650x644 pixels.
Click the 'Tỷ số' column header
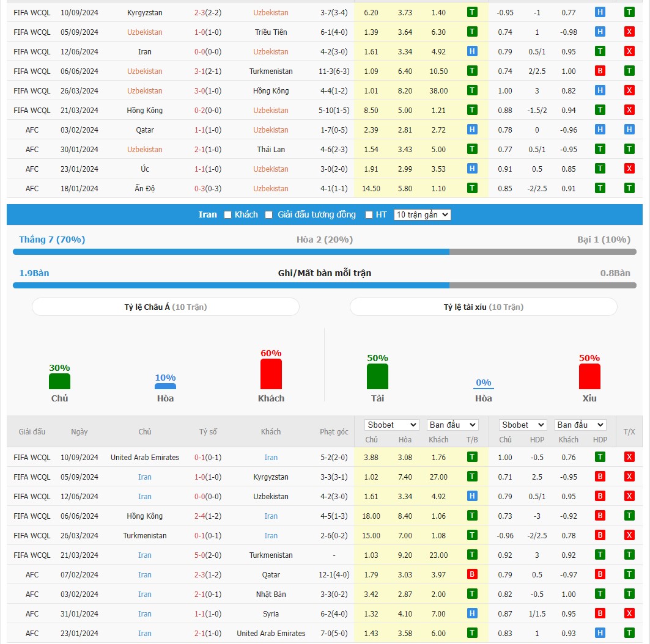pyautogui.click(x=208, y=431)
